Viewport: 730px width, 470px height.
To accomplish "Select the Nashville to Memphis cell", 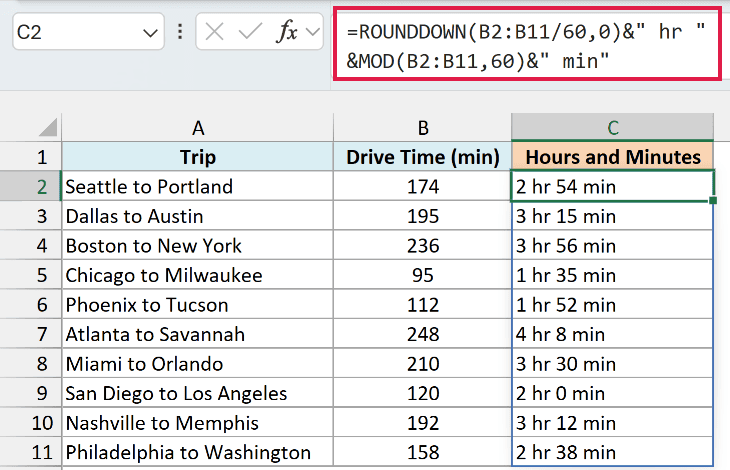I will (x=198, y=423).
